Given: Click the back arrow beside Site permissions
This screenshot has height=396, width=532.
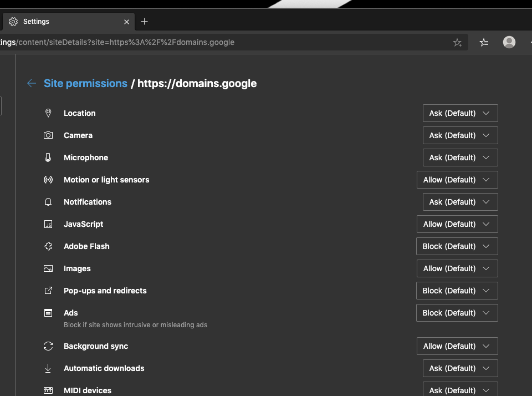Looking at the screenshot, I should coord(32,84).
